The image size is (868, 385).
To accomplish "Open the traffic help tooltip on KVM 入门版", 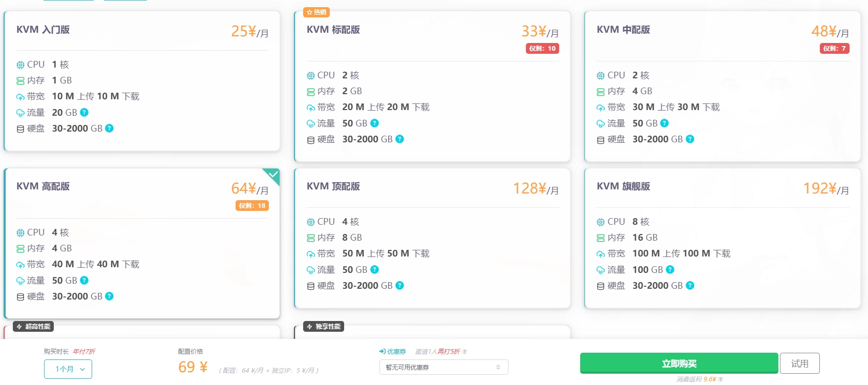I will 84,112.
